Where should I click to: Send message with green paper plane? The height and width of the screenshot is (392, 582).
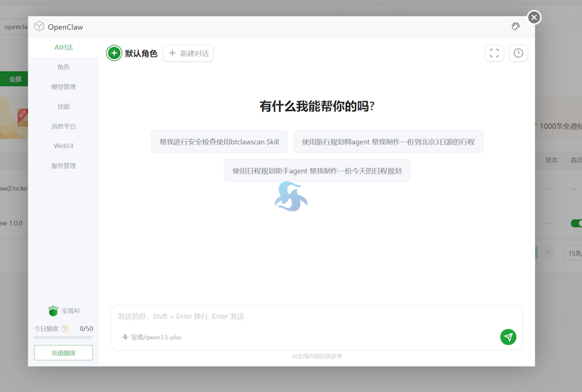(x=508, y=337)
